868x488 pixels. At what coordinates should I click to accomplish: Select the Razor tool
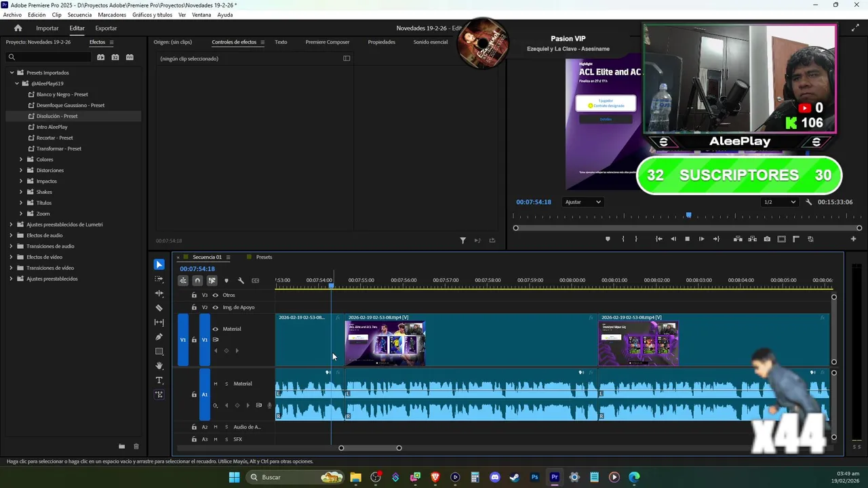pyautogui.click(x=159, y=308)
